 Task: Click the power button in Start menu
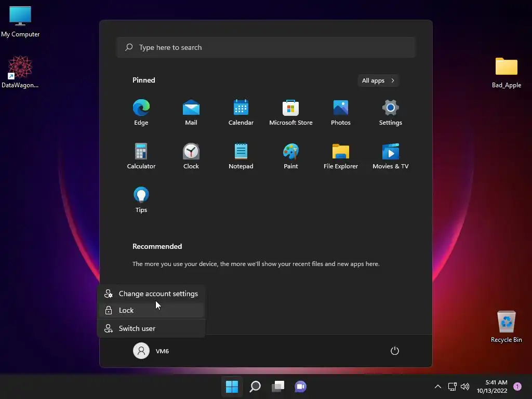coord(395,351)
